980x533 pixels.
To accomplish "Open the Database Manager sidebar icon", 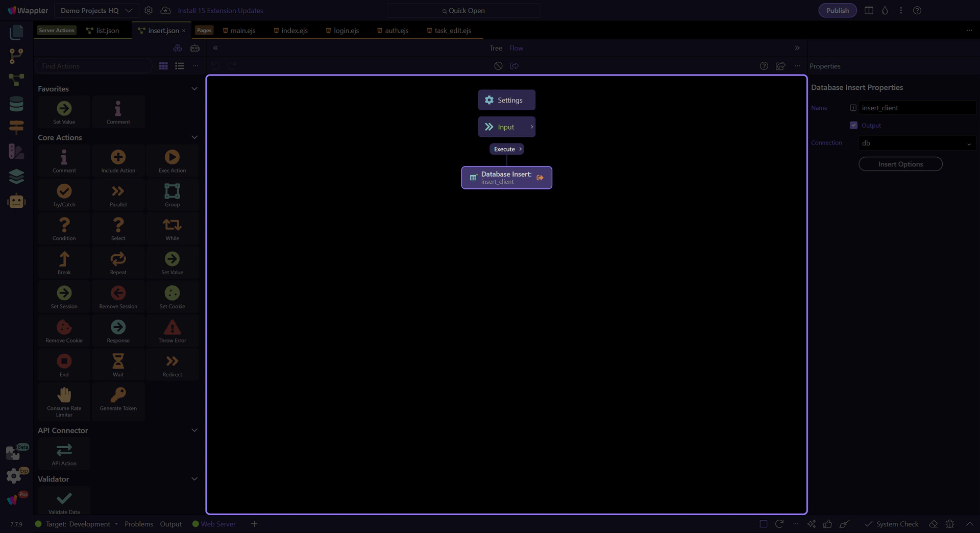I will [x=16, y=104].
